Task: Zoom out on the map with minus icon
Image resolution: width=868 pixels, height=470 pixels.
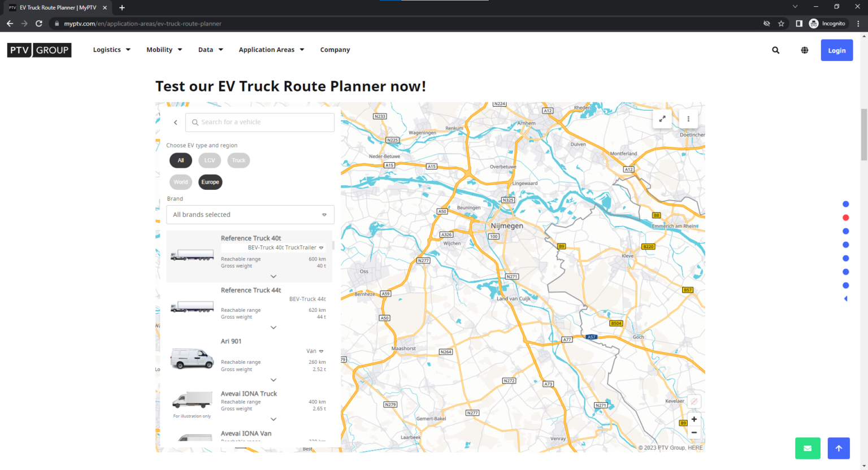Action: pyautogui.click(x=693, y=432)
